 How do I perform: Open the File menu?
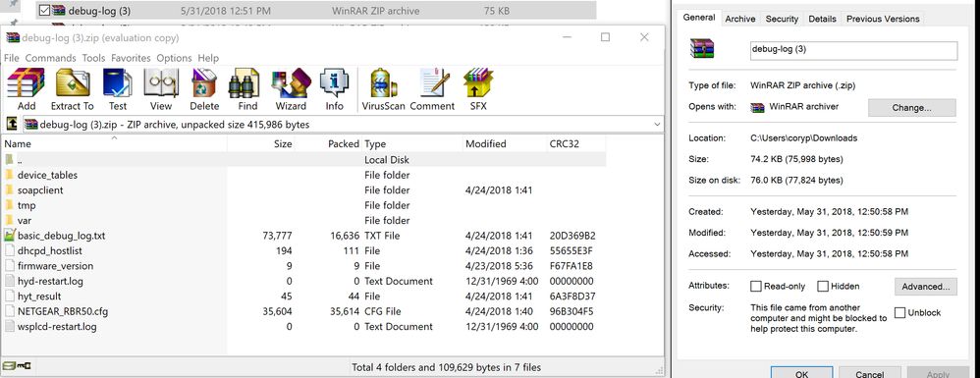point(11,58)
